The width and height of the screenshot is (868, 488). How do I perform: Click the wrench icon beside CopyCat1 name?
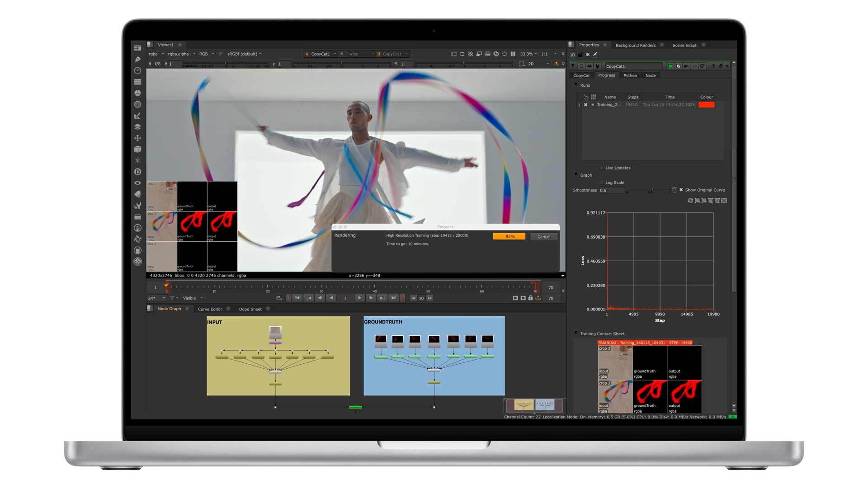pos(597,66)
